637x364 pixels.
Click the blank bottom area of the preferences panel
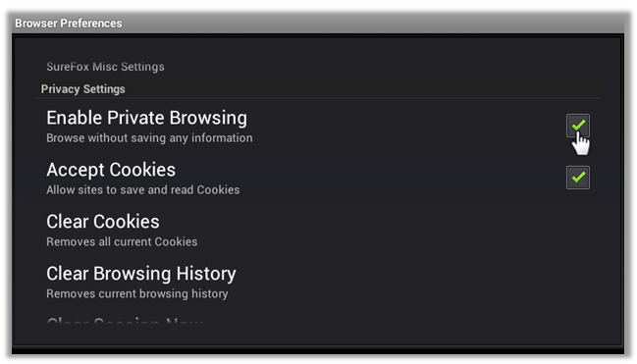318,335
